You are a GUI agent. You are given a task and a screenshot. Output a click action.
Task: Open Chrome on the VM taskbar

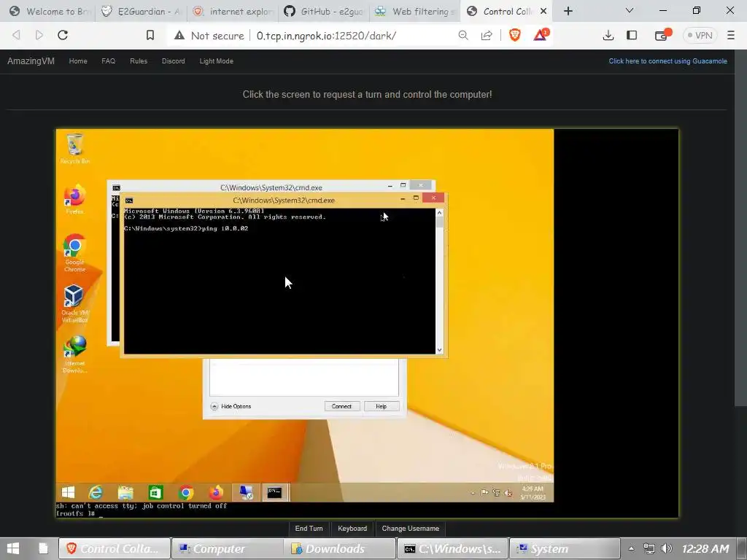pos(186,492)
